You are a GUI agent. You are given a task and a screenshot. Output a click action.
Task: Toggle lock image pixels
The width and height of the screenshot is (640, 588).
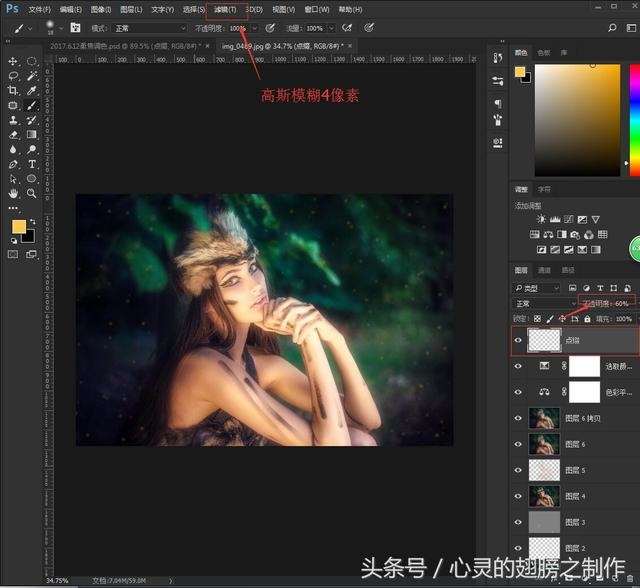point(550,319)
